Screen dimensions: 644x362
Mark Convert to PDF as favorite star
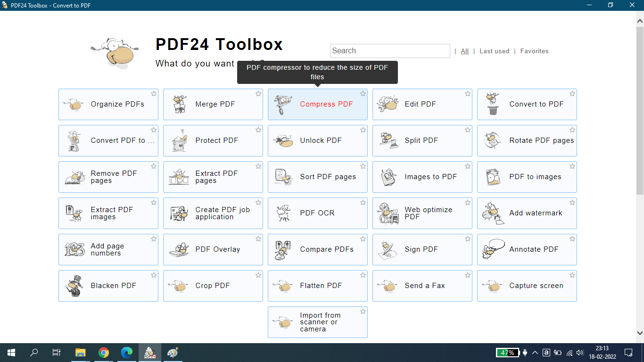click(572, 94)
